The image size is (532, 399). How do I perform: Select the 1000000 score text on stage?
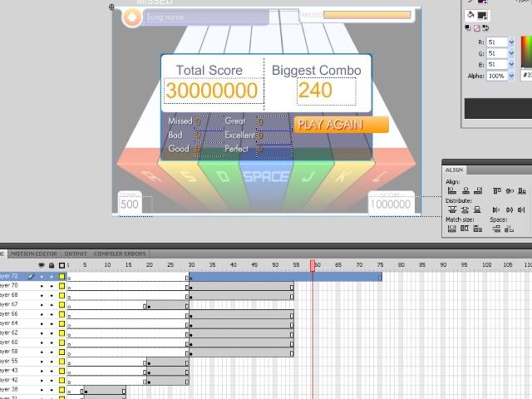point(391,204)
